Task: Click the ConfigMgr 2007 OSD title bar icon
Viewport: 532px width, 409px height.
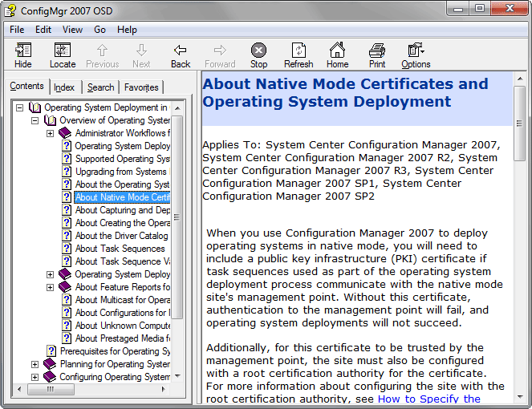Action: click(x=10, y=10)
